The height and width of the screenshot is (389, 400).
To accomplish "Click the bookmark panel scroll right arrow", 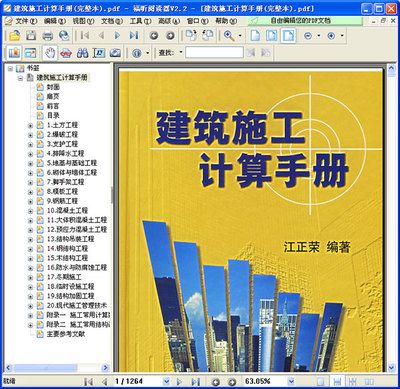I will tap(105, 368).
